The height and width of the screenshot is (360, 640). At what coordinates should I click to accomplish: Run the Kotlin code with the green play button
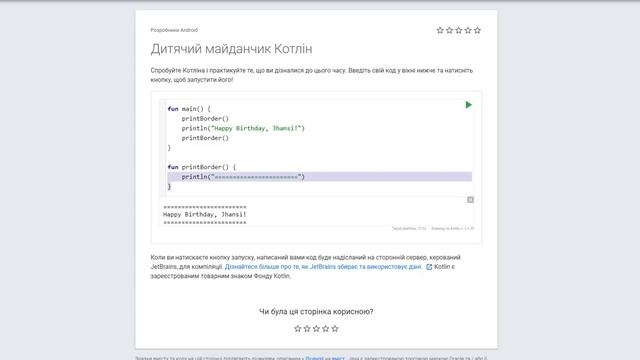469,105
